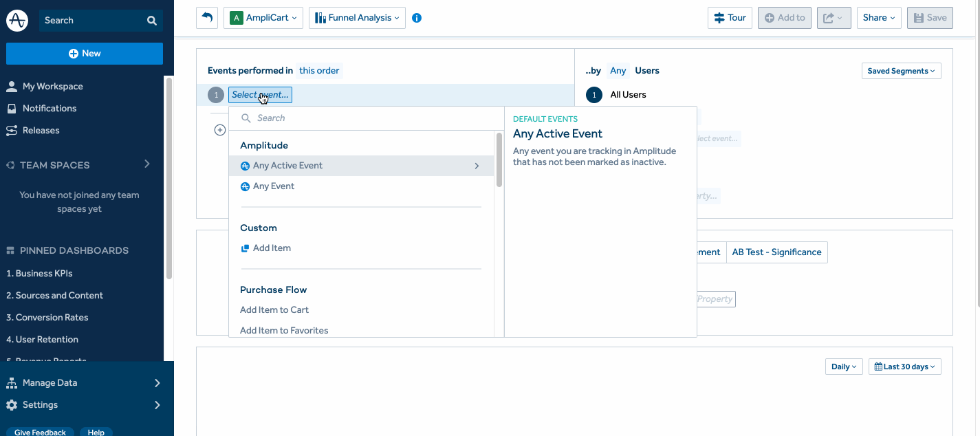Change the 'Any' users selector
The height and width of the screenshot is (436, 980).
(618, 70)
